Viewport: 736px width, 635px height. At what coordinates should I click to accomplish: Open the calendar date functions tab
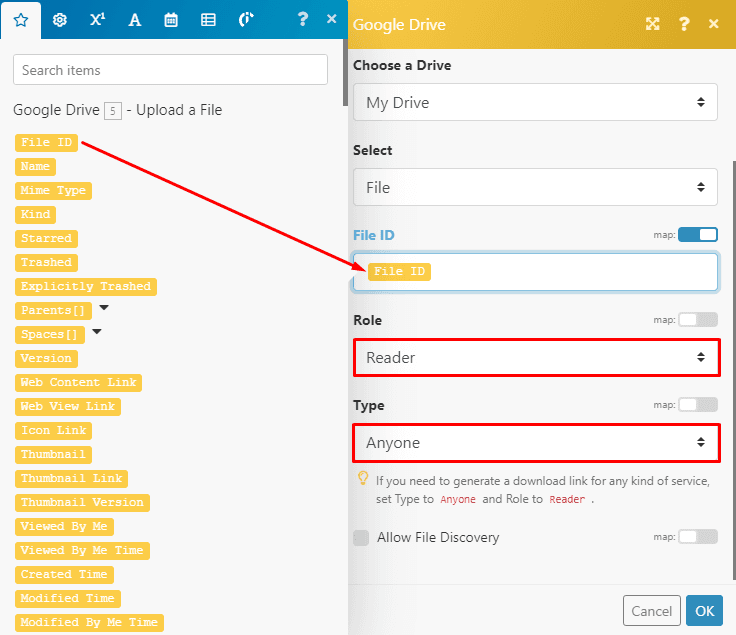coord(171,19)
